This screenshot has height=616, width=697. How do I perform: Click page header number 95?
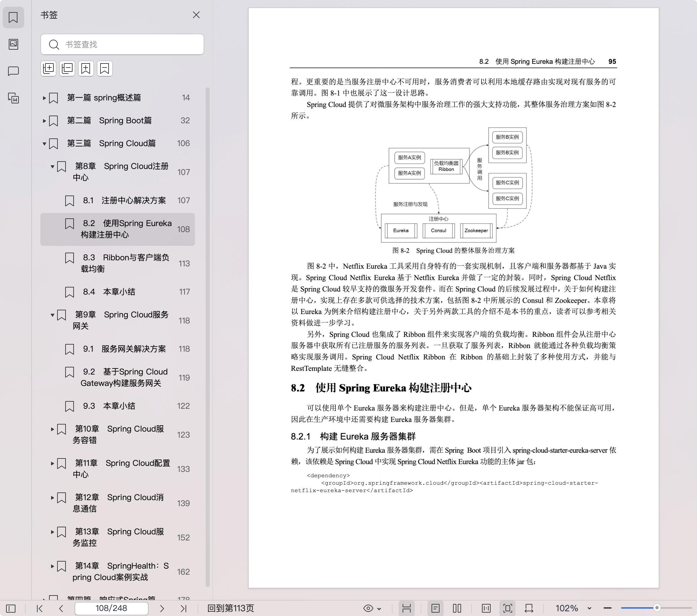pos(612,61)
